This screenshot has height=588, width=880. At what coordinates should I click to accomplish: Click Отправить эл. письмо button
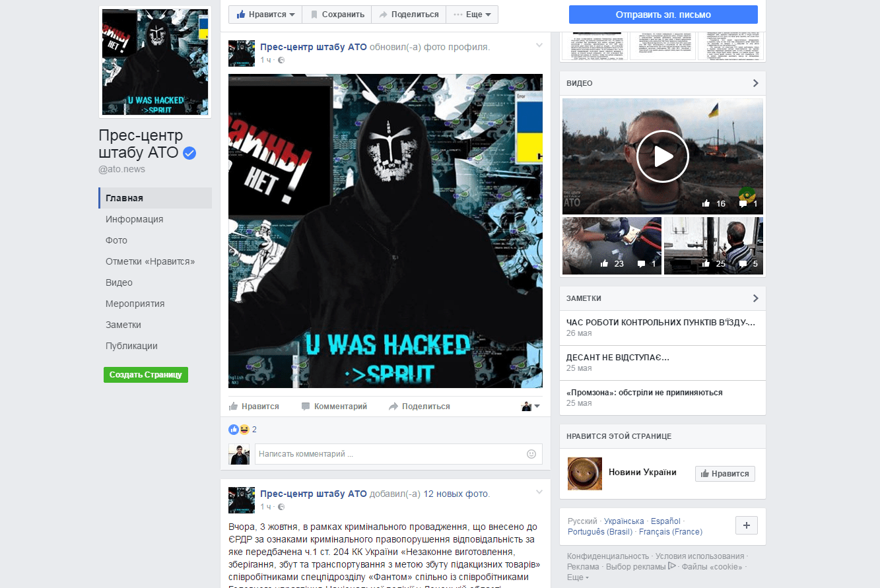pyautogui.click(x=663, y=15)
